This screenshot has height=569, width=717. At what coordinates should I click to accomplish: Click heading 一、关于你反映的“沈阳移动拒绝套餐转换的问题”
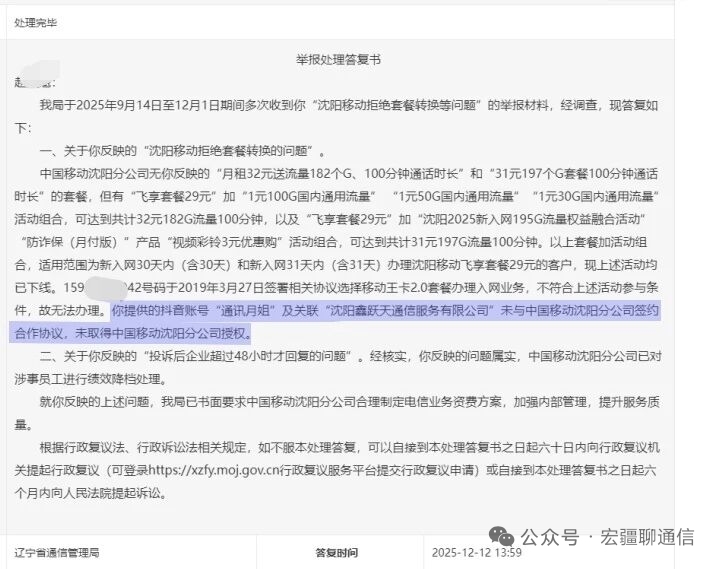182,151
